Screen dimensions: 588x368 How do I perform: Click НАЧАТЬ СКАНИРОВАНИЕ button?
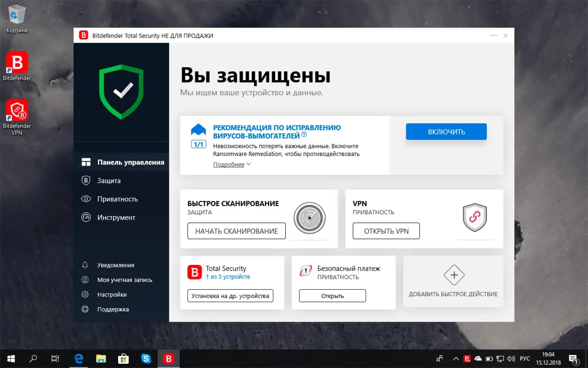click(237, 231)
